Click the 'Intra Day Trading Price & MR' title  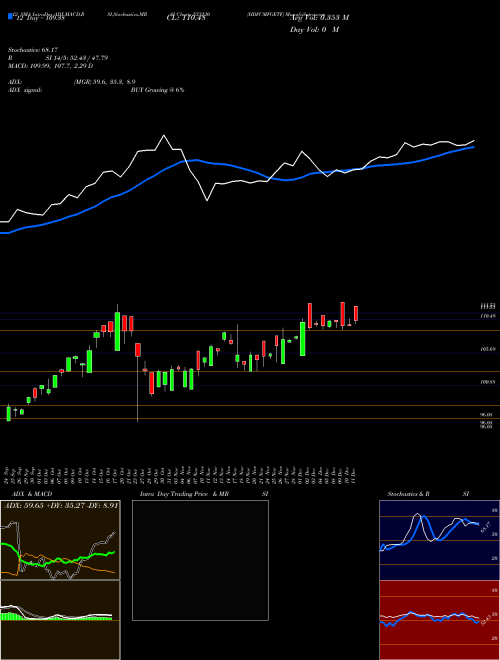tap(184, 494)
